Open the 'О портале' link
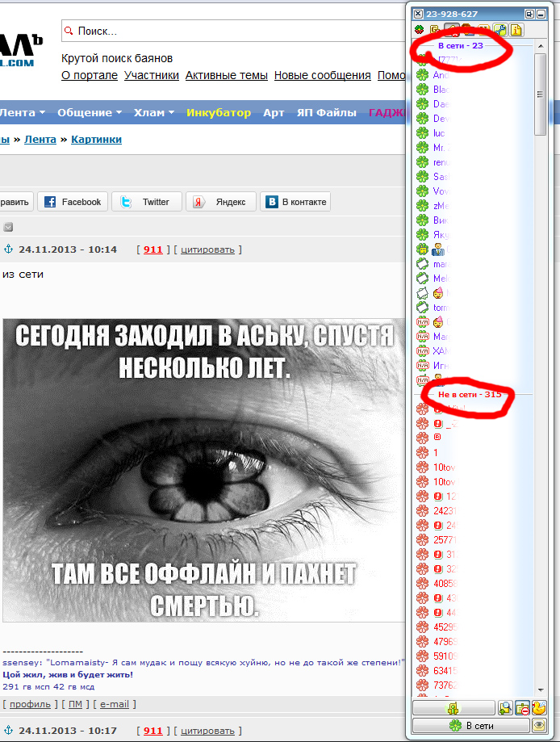Viewport: 560px width, 742px height. 90,75
